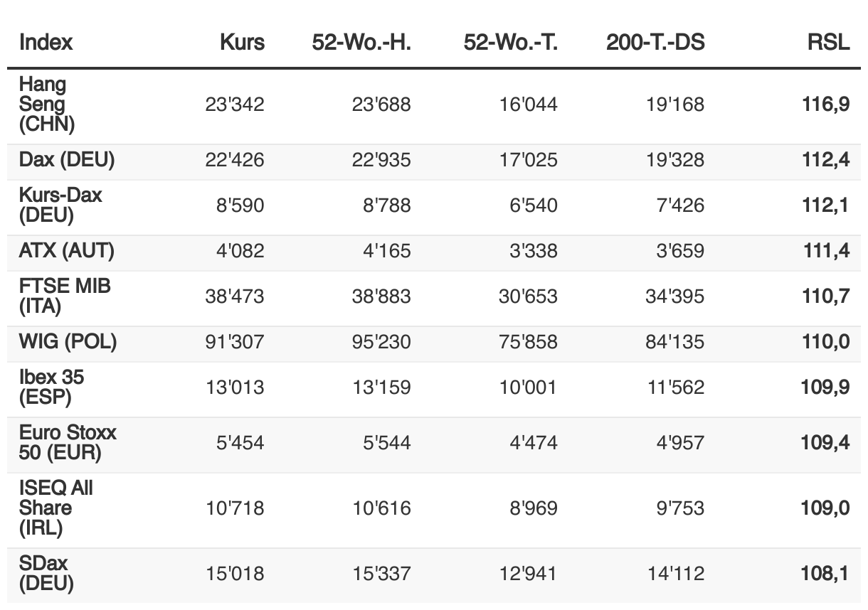
Task: Click the 52-Wo.-T. column header
Action: (x=511, y=42)
